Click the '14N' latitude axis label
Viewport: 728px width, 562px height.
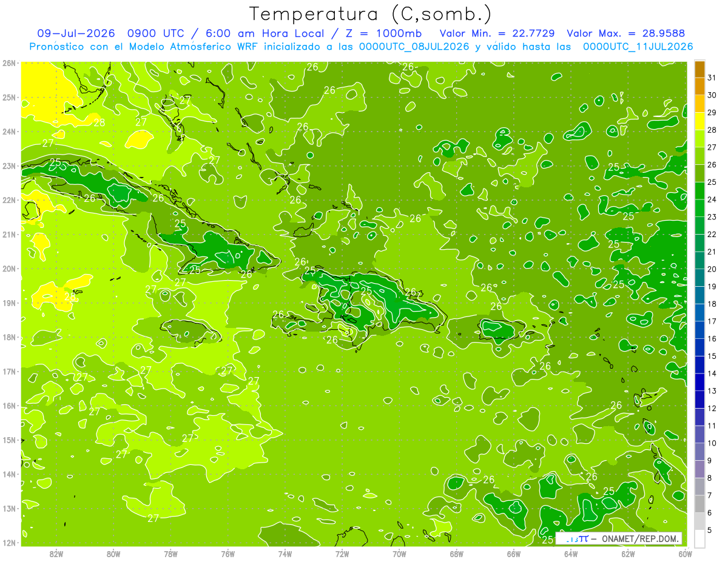8,474
